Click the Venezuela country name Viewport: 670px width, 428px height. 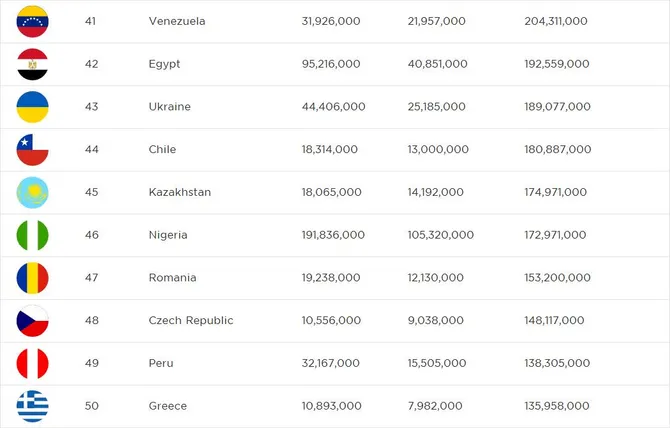pos(177,21)
